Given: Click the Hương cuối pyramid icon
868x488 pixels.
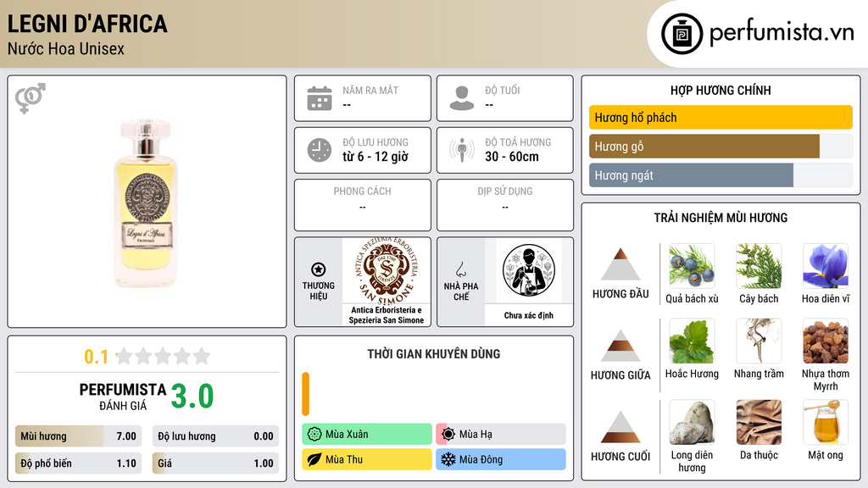Looking at the screenshot, I should [x=620, y=427].
